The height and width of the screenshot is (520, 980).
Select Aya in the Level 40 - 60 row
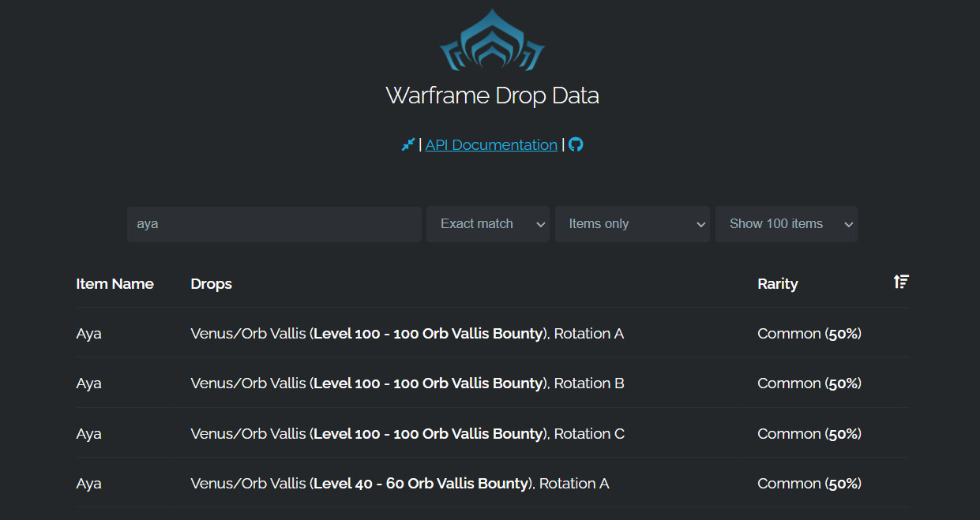(88, 484)
